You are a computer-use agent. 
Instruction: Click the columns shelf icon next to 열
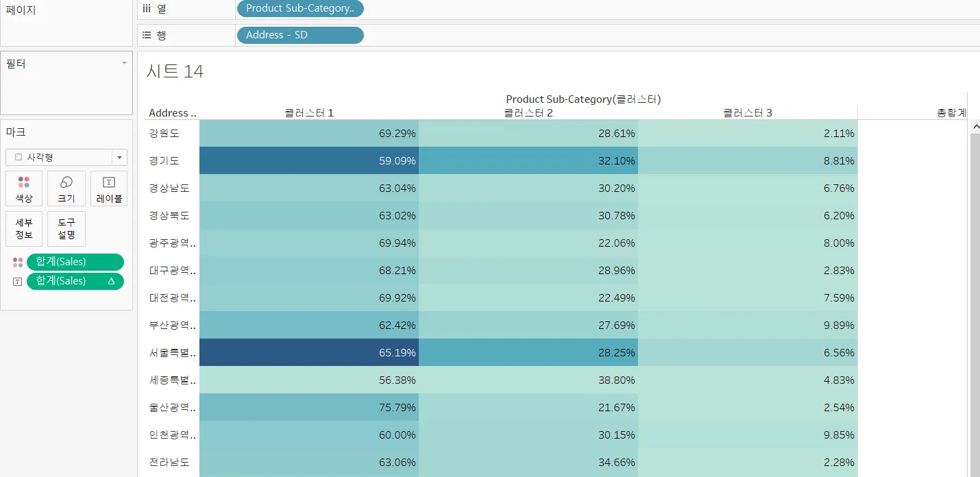point(147,9)
